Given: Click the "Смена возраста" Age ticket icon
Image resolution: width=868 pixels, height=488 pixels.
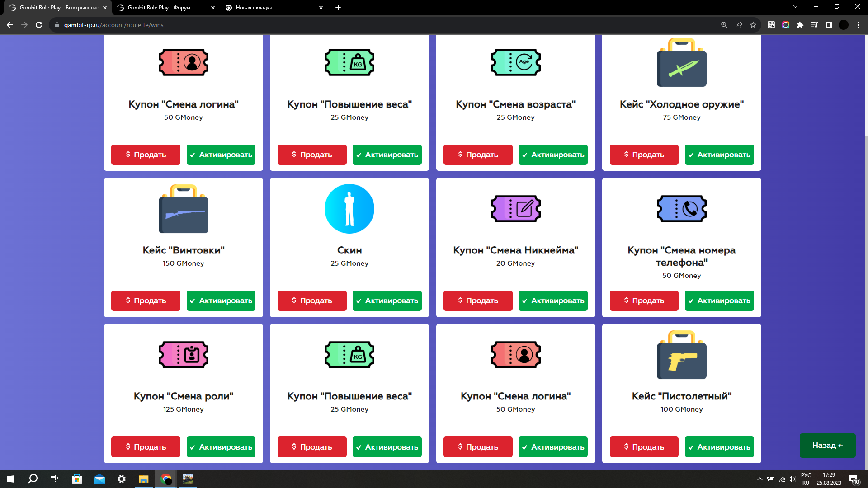Looking at the screenshot, I should 515,62.
